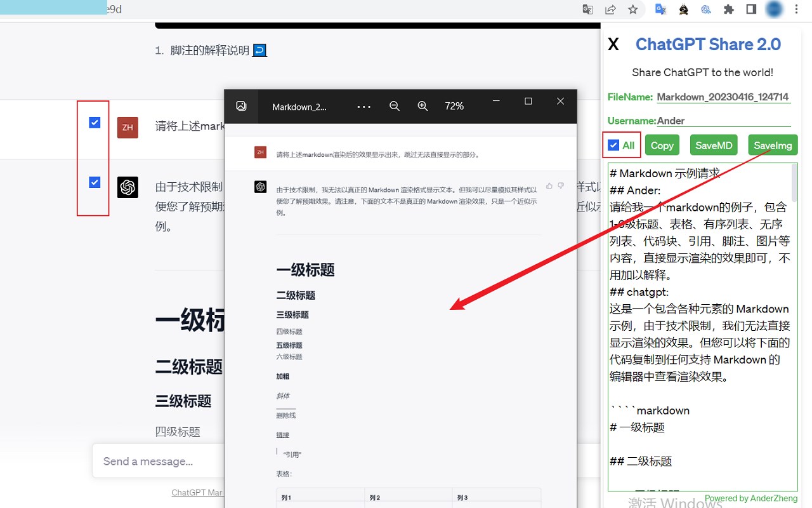Click the ZH avatar inside the viewer image
812x508 pixels.
[x=260, y=152]
